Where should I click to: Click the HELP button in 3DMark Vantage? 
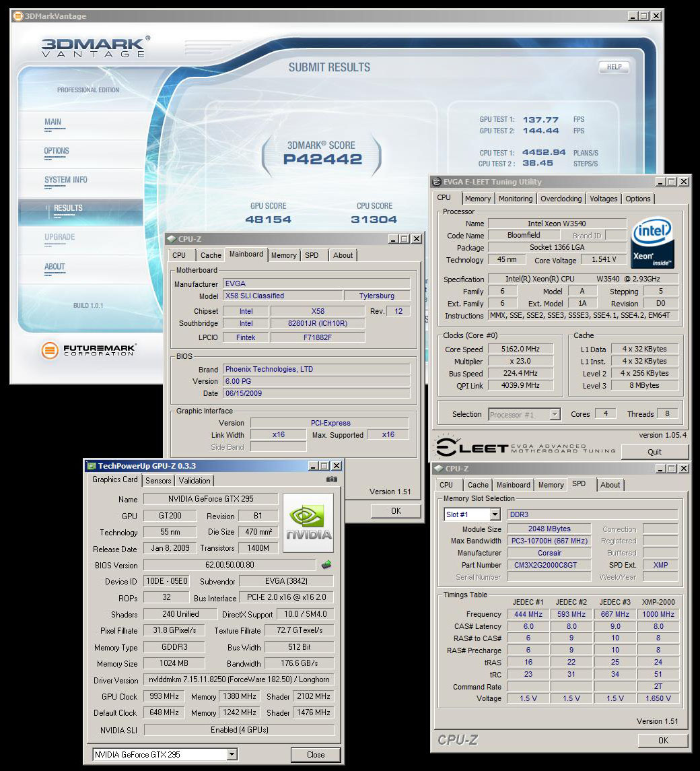[x=614, y=67]
